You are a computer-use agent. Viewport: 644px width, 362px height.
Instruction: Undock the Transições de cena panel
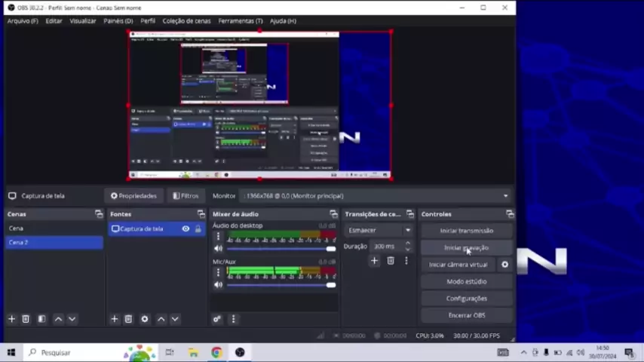pyautogui.click(x=410, y=214)
